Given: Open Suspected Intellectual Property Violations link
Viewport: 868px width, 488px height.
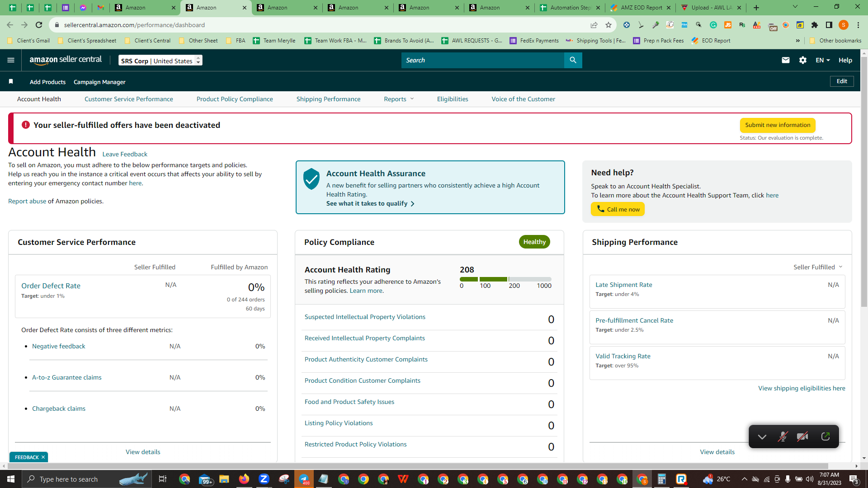Looking at the screenshot, I should 365,317.
